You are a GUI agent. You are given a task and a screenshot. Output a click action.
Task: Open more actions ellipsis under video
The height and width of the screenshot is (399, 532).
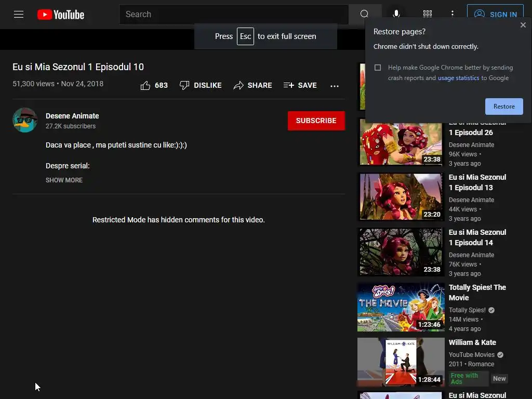tap(335, 86)
